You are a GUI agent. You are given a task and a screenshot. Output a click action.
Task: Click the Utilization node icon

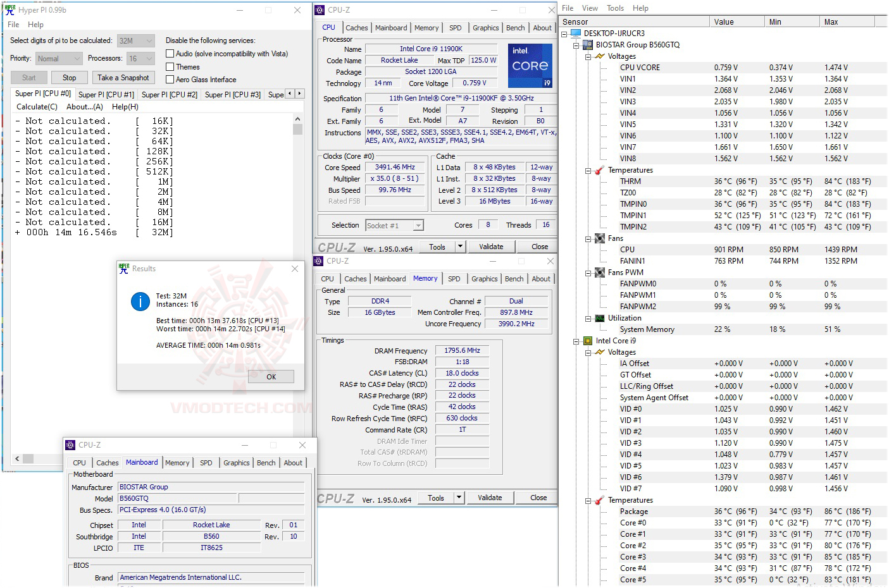coord(599,318)
